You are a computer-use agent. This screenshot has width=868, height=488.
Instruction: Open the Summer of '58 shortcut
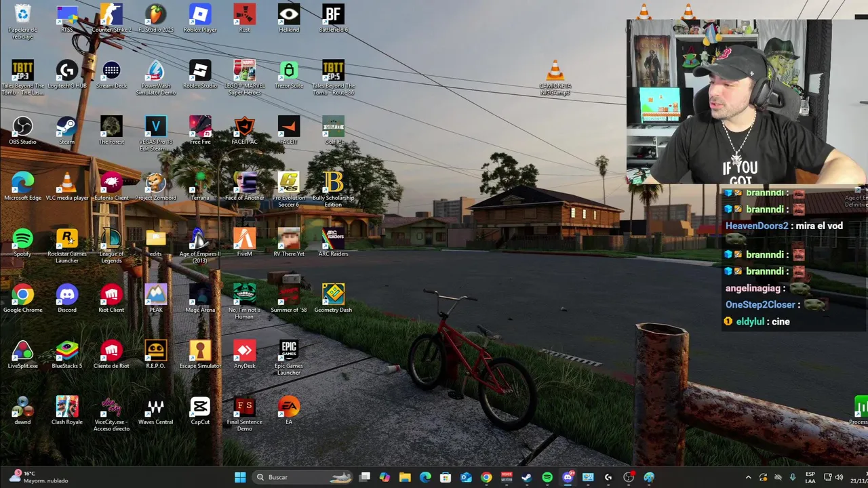click(x=289, y=299)
